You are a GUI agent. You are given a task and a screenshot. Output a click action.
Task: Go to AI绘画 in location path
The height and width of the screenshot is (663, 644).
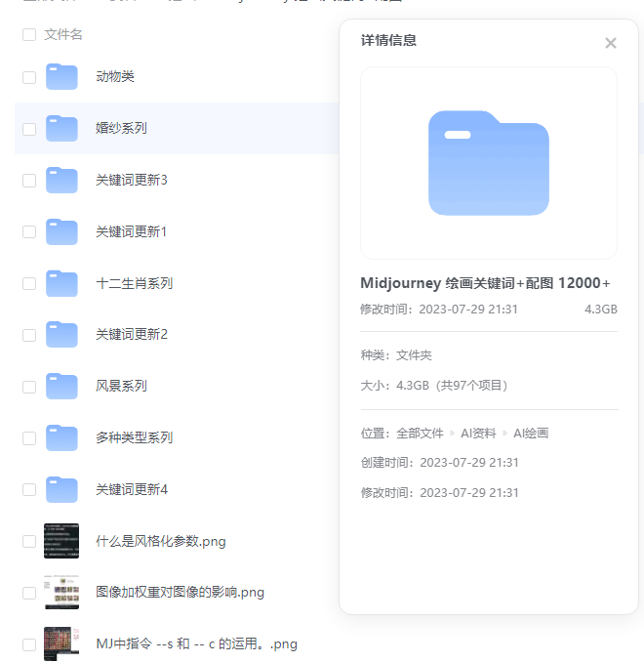coord(531,433)
